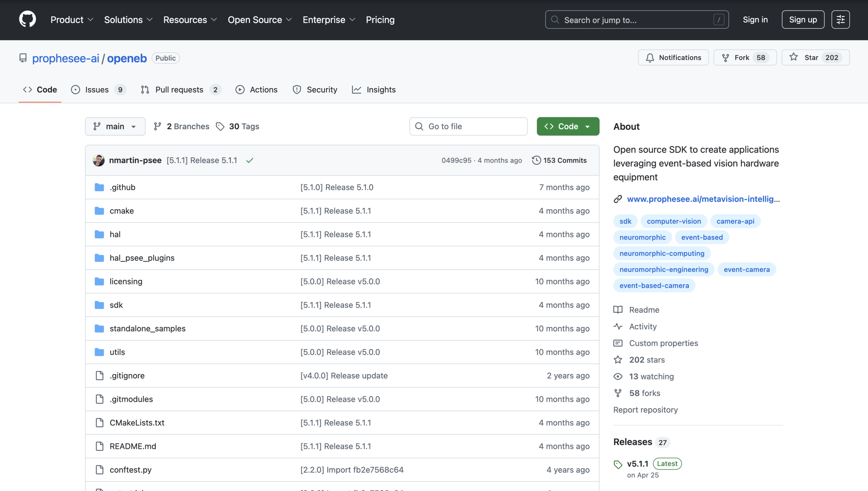Expand the Product menu
868x491 pixels.
coord(72,20)
